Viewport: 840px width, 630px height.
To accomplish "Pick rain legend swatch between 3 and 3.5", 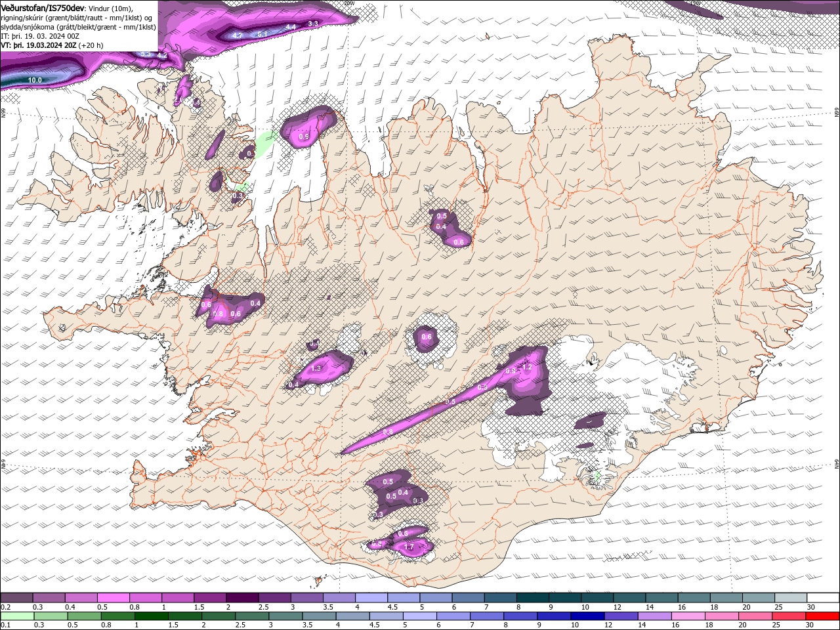I will pos(286,616).
